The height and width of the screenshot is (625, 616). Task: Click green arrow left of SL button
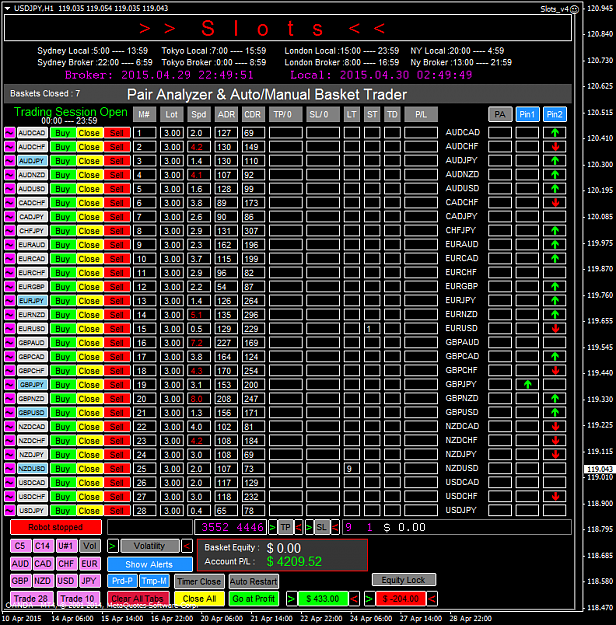pyautogui.click(x=309, y=527)
